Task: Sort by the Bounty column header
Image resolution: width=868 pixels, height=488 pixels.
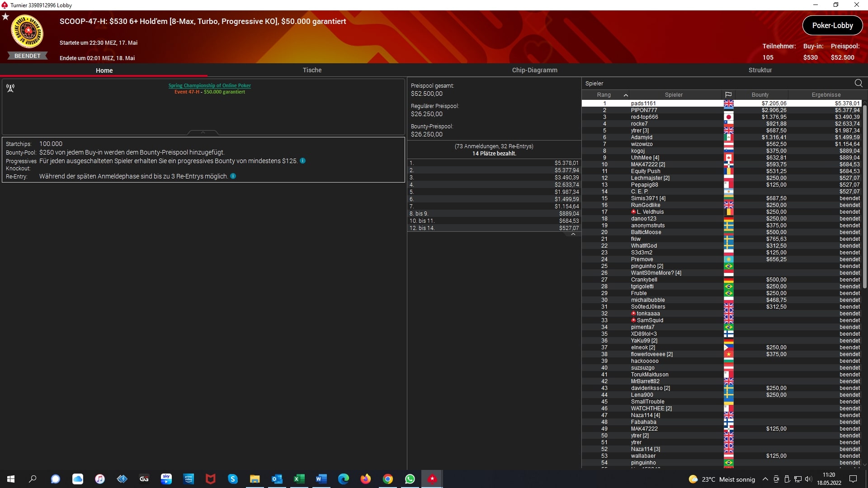Action: click(x=760, y=95)
